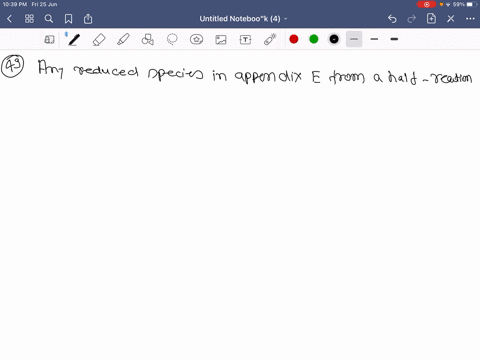Select the Text box tool

245,40
